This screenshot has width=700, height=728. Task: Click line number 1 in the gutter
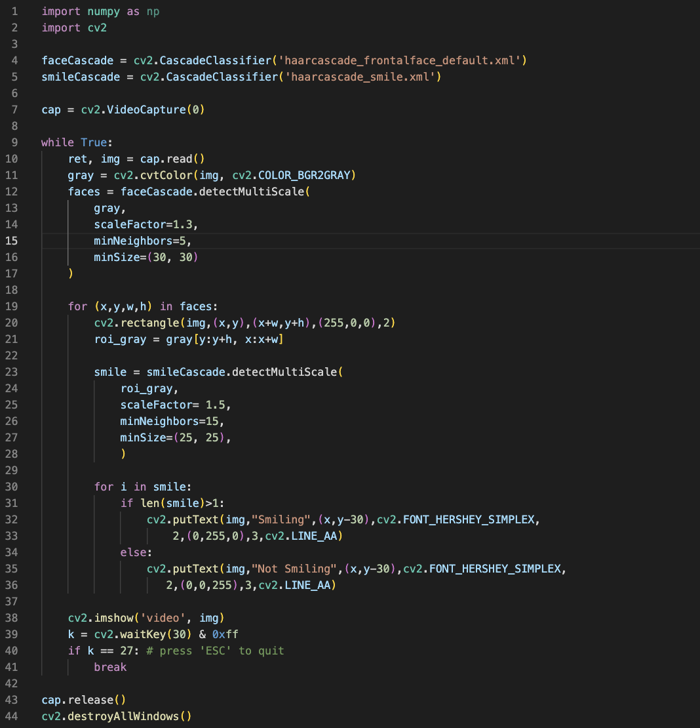14,12
